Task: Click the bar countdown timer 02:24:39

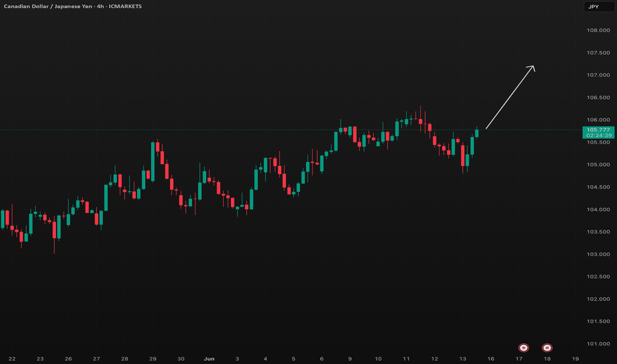Action: click(599, 136)
